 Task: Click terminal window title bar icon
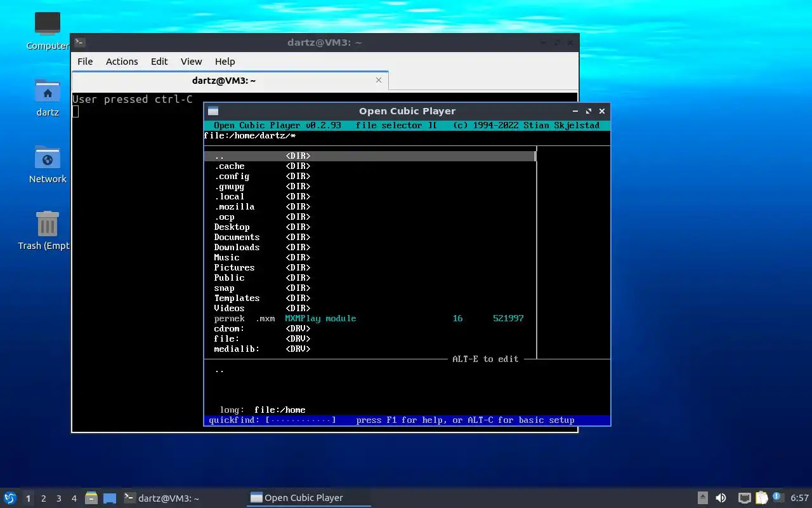point(80,43)
